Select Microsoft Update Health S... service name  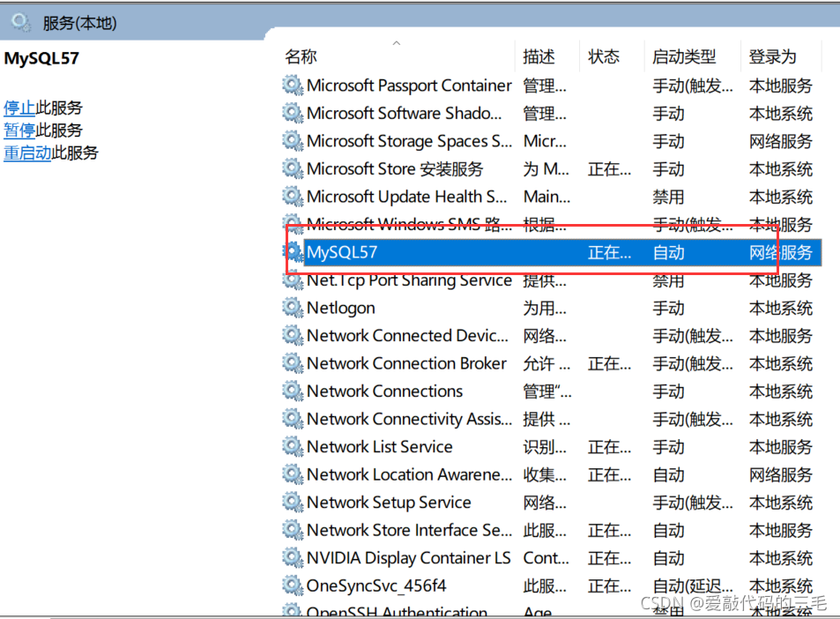[x=406, y=197]
